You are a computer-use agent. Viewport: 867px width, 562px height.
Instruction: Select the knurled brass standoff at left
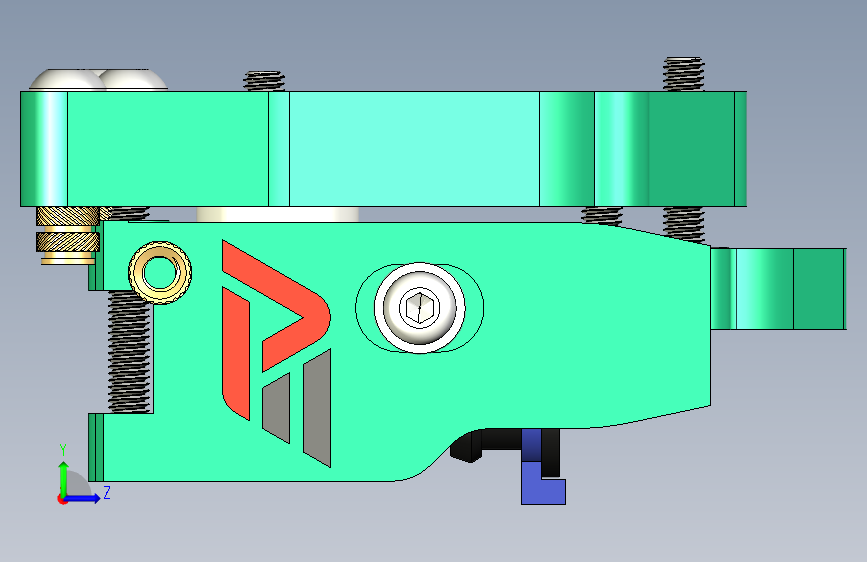68,235
